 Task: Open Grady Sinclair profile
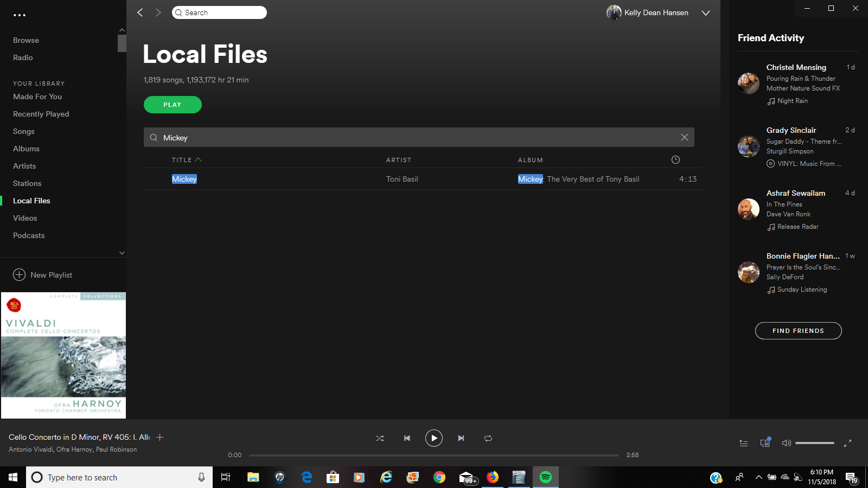coord(791,130)
